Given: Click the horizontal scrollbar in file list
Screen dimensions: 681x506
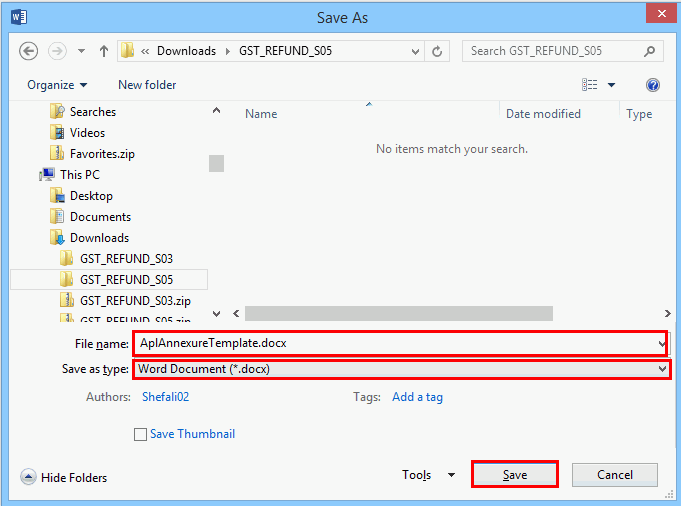Looking at the screenshot, I should 399,313.
